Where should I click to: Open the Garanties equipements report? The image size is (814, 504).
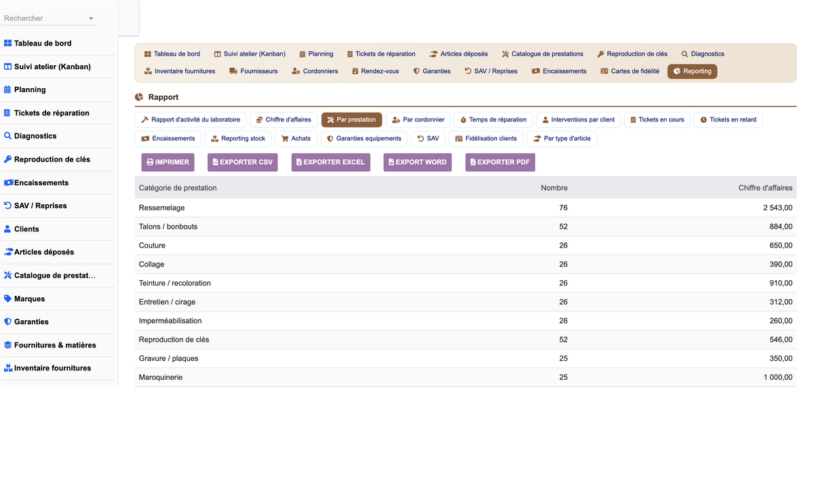pyautogui.click(x=364, y=138)
